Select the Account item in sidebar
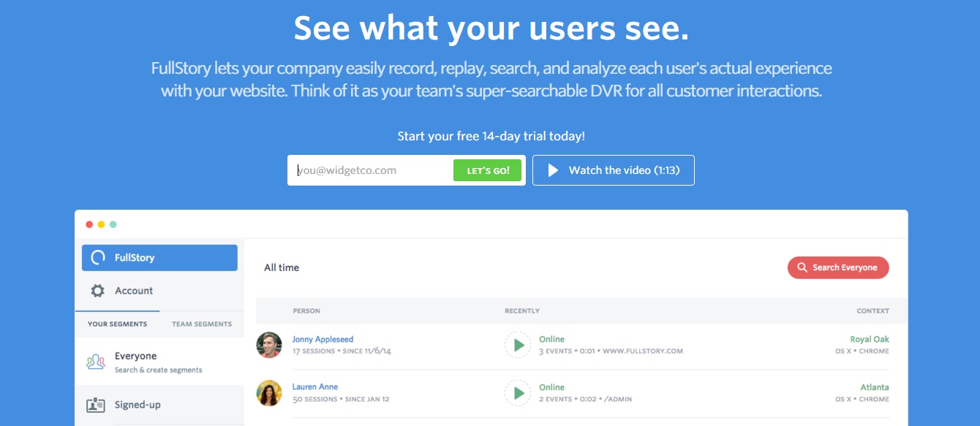Screen dimensions: 980x426 (x=134, y=291)
